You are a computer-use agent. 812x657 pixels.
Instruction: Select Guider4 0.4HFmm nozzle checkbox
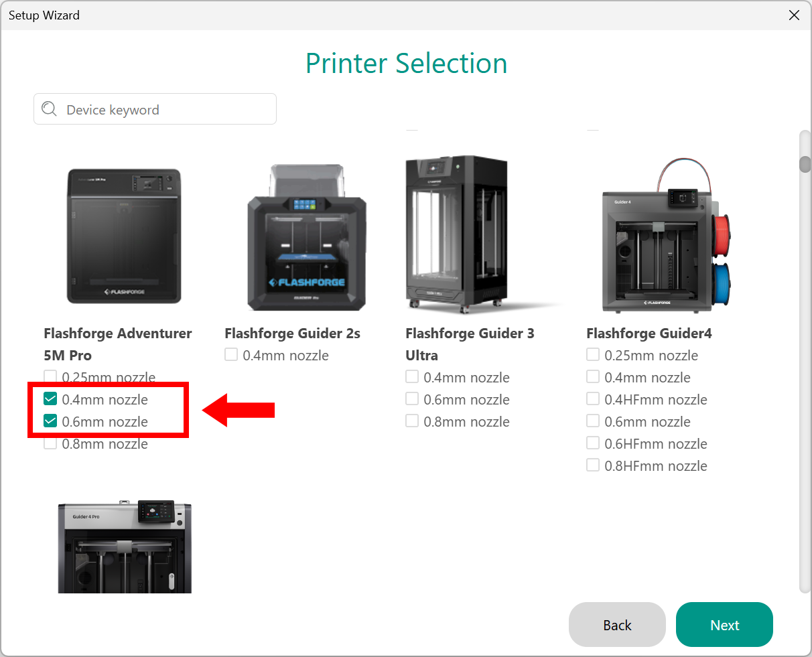593,399
